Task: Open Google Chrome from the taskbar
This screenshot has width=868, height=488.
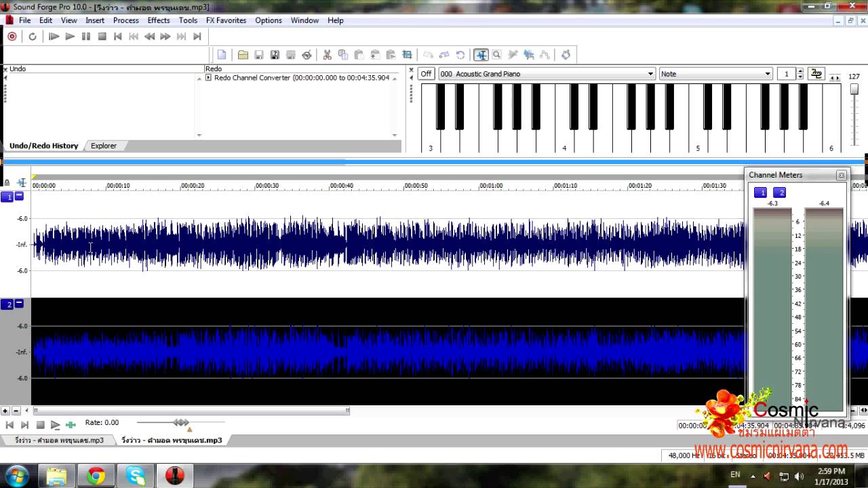Action: coord(96,476)
